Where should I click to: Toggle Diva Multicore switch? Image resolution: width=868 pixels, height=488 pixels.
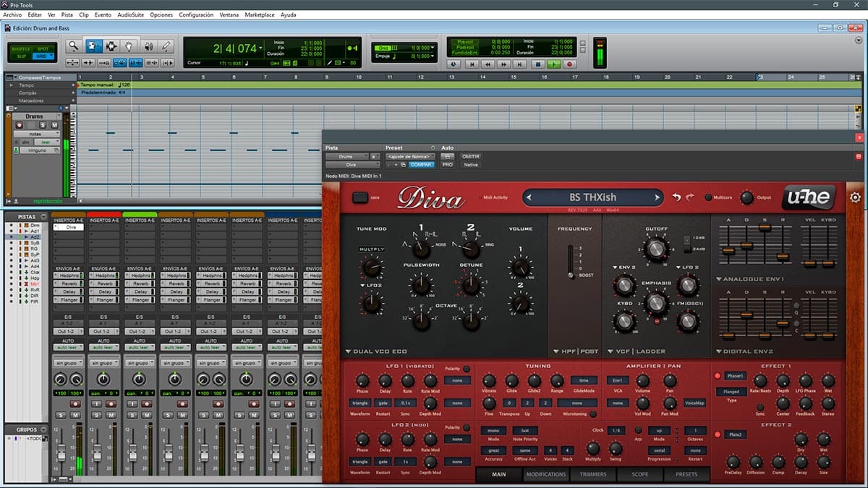pos(709,197)
